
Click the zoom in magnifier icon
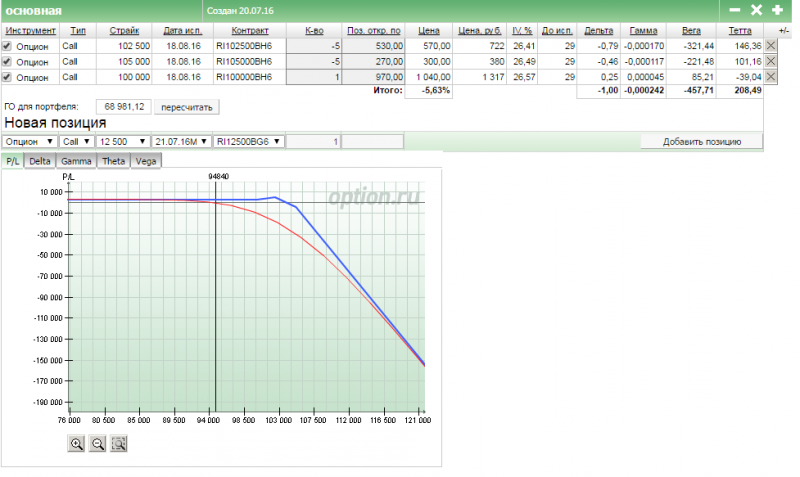pyautogui.click(x=77, y=444)
